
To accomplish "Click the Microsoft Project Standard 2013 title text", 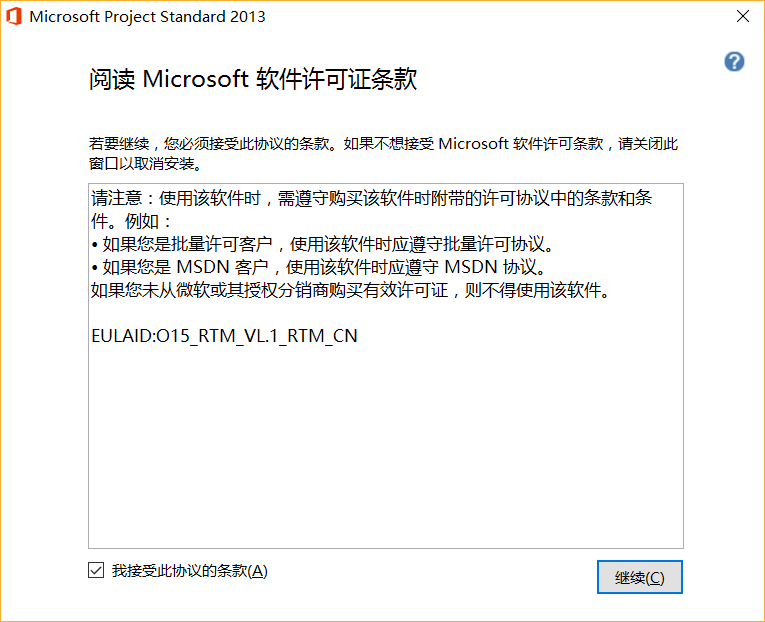I will pos(148,17).
